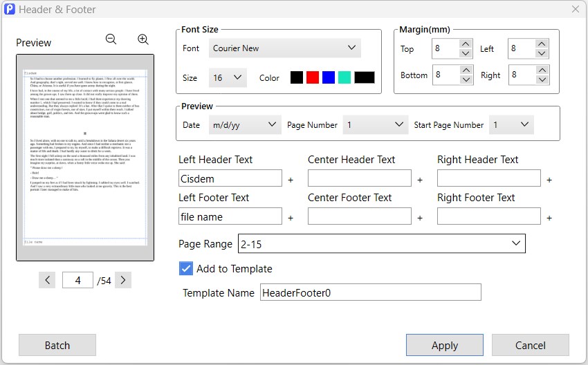This screenshot has height=365, width=588.
Task: Uncheck Add to Template checkbox
Action: (185, 269)
